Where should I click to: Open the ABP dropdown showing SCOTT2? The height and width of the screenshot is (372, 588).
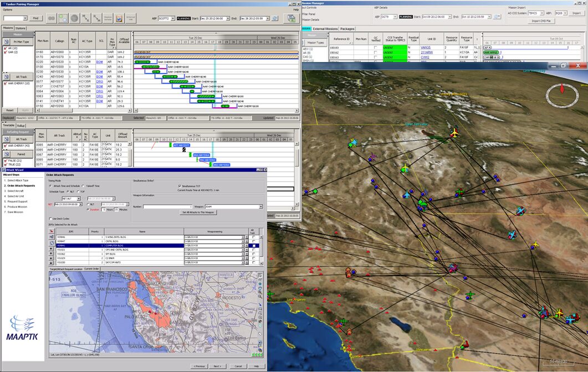(172, 17)
